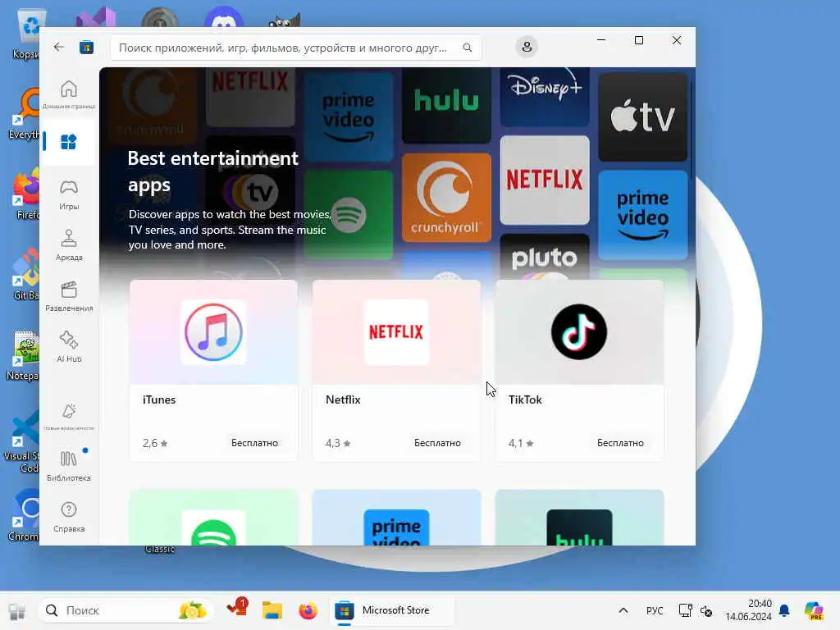Click the TikTok title text
840x630 pixels.
tap(525, 399)
